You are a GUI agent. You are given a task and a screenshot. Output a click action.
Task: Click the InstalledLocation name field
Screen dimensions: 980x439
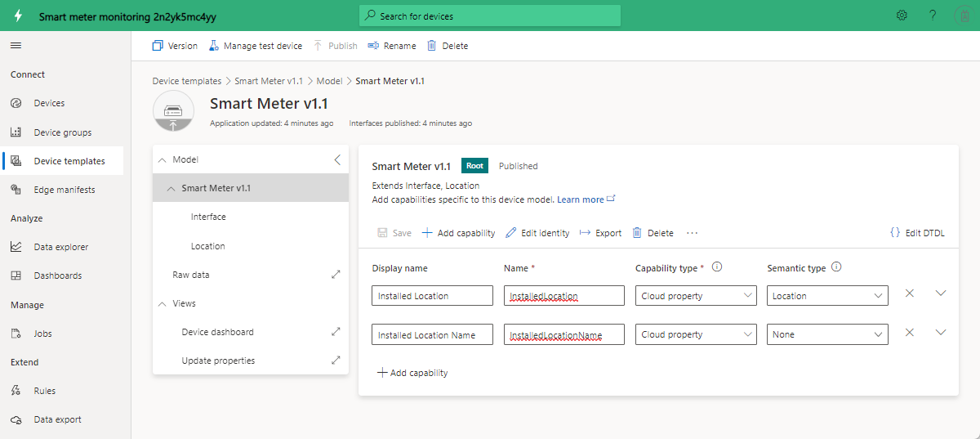[564, 296]
